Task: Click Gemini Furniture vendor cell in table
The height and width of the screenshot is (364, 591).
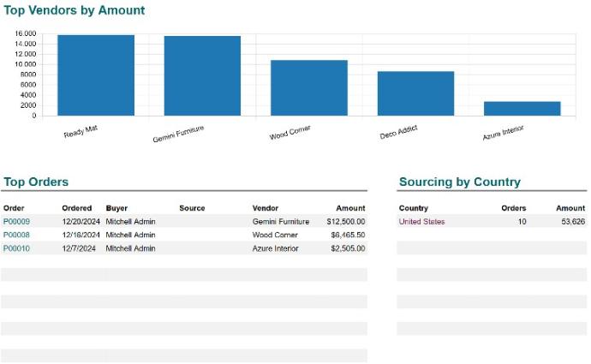Action: [x=281, y=222]
